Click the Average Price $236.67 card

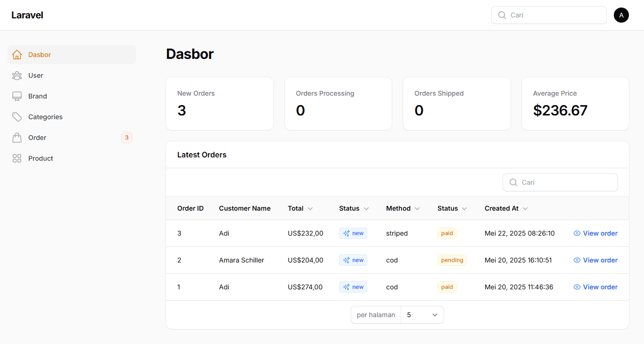click(575, 104)
